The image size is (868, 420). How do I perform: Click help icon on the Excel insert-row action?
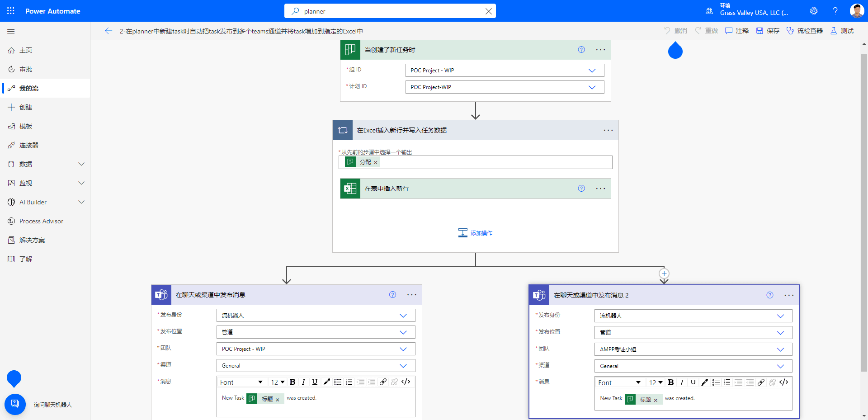click(581, 189)
